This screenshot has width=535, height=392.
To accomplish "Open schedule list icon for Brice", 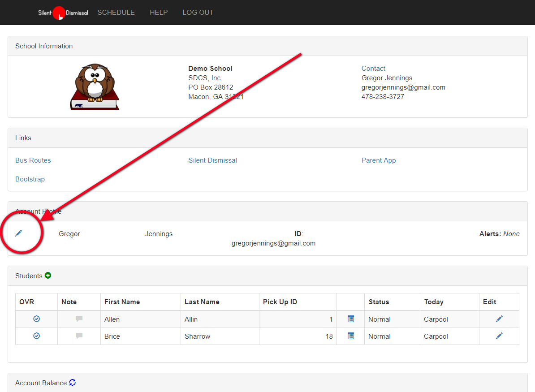I will click(351, 336).
